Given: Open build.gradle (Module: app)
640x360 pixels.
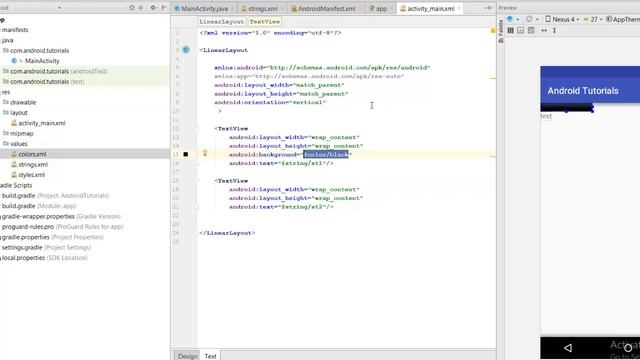Looking at the screenshot, I should coord(38,206).
